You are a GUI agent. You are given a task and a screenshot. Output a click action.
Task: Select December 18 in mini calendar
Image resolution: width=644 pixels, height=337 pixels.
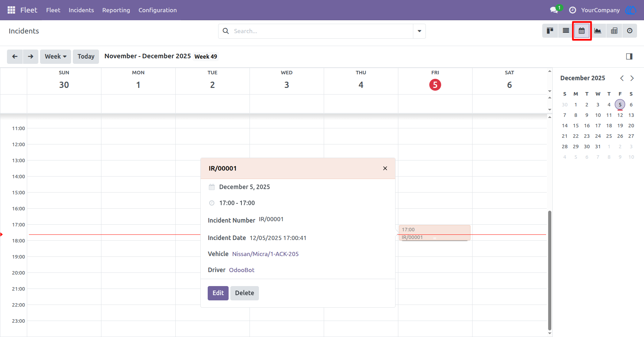pyautogui.click(x=609, y=126)
